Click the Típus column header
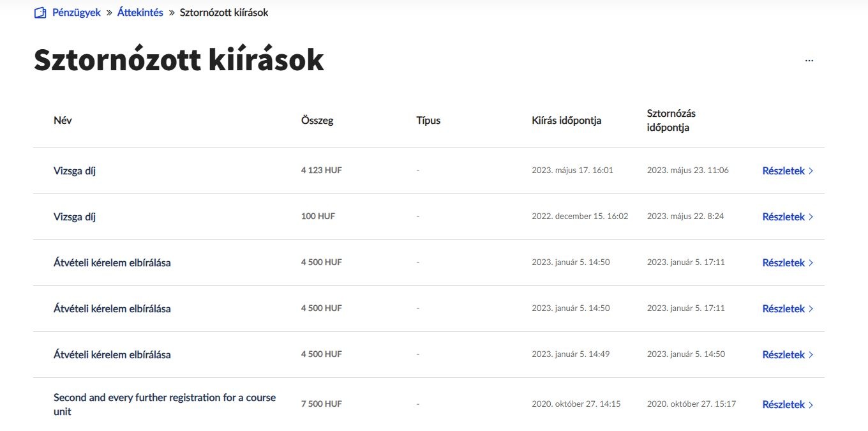The image size is (868, 431). [428, 121]
